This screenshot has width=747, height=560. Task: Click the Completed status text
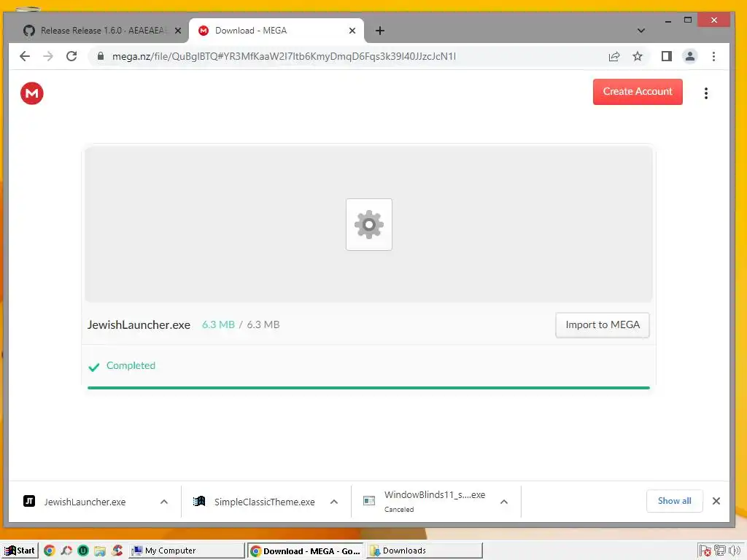click(131, 365)
